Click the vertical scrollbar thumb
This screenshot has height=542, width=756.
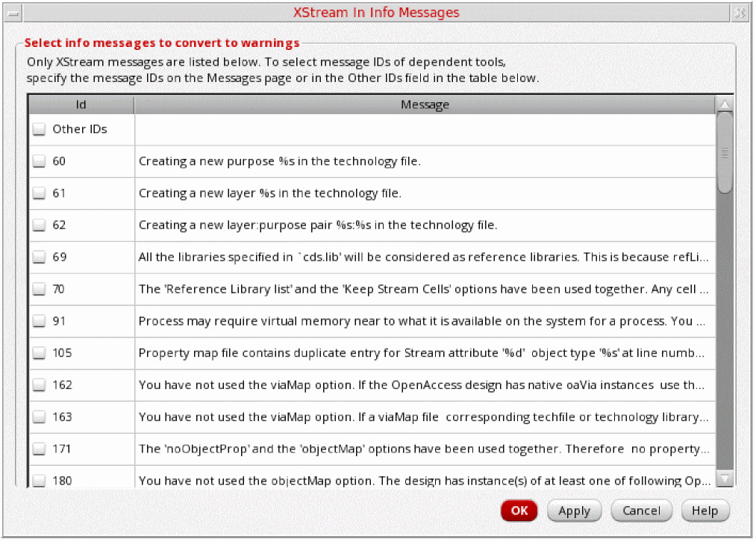[725, 153]
